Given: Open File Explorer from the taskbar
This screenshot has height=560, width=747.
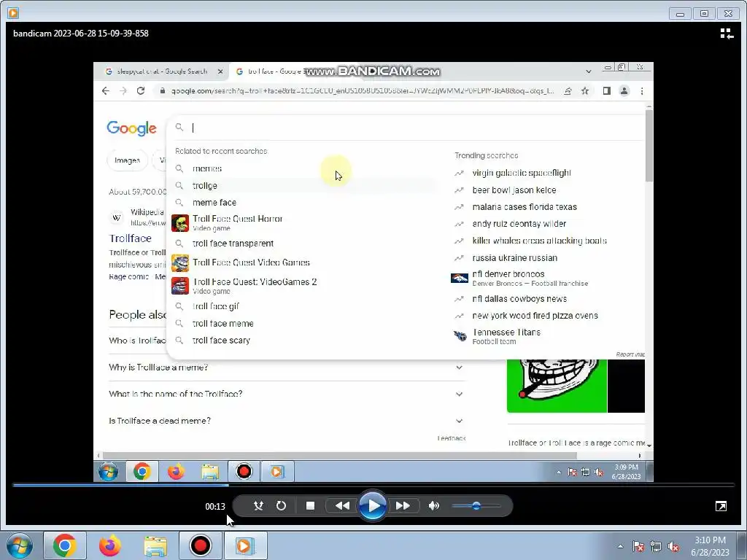Looking at the screenshot, I should pos(155,545).
